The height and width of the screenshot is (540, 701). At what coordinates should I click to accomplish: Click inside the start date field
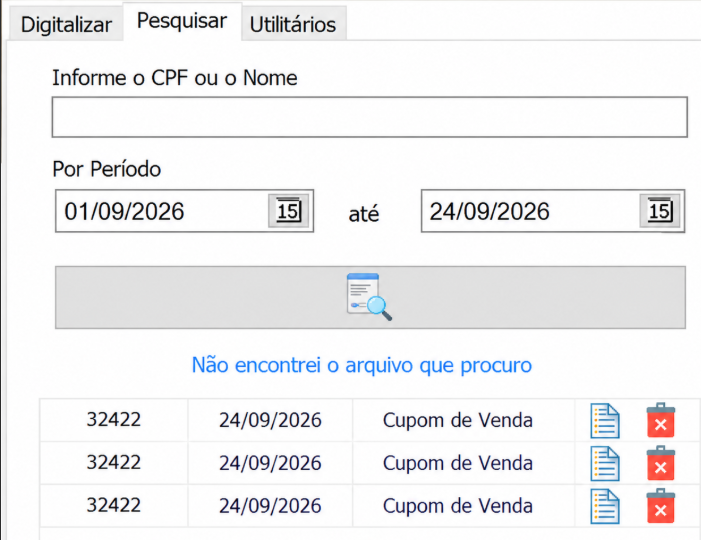coord(163,211)
